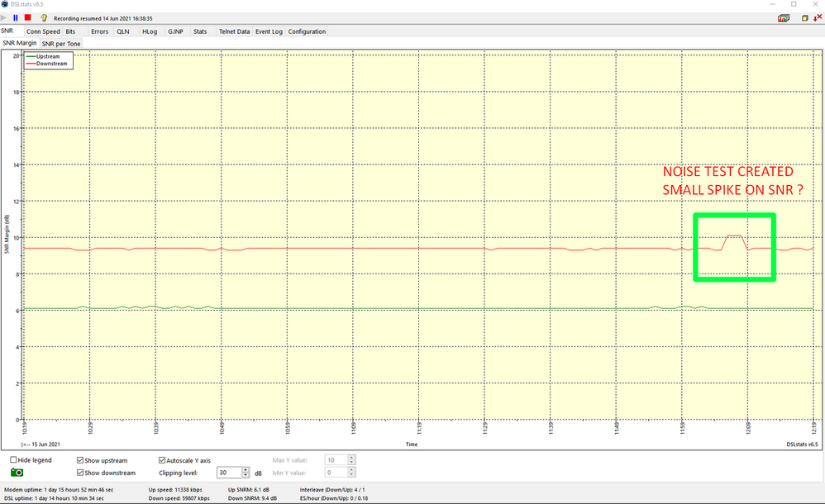Screen dimensions: 825x504
Task: Click the lightbulb hint icon
Action: coord(44,17)
